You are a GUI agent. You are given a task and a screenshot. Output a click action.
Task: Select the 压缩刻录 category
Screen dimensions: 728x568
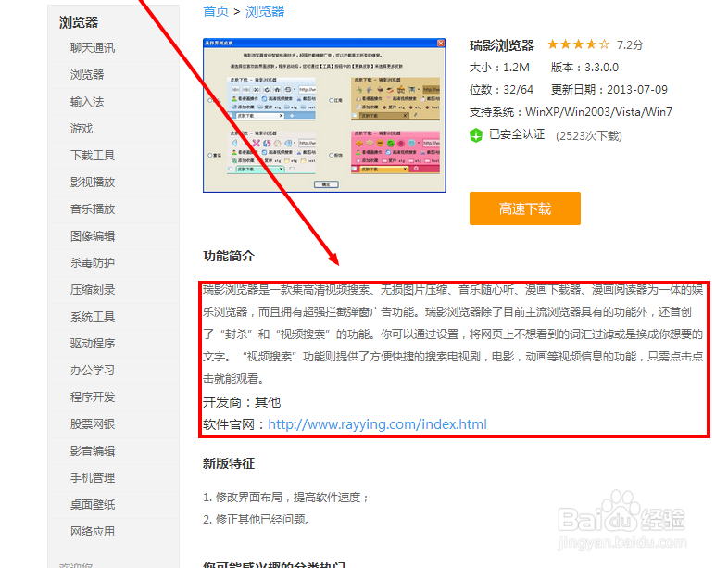pos(93,290)
